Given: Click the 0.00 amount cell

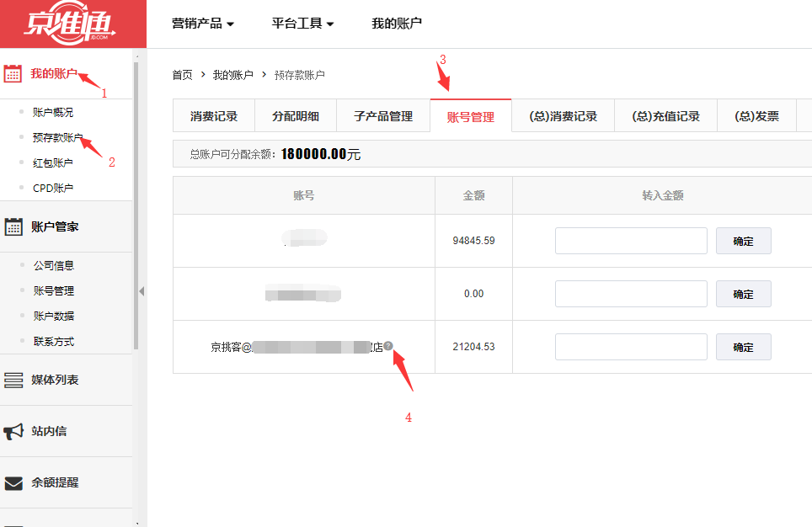Looking at the screenshot, I should coord(474,294).
